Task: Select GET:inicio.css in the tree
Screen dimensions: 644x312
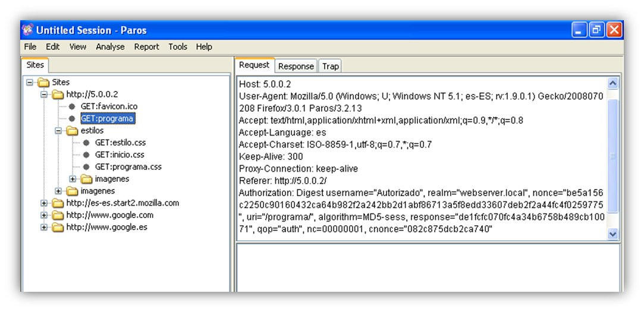Action: coord(120,155)
